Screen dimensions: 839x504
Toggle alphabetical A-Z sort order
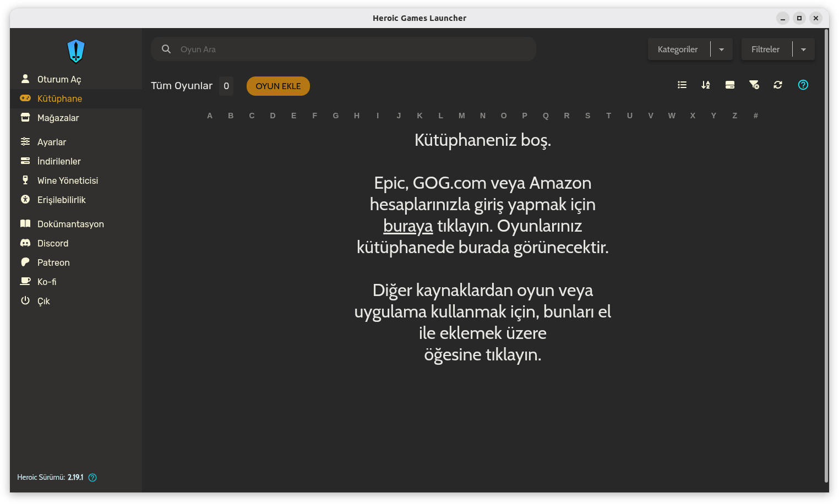[706, 85]
